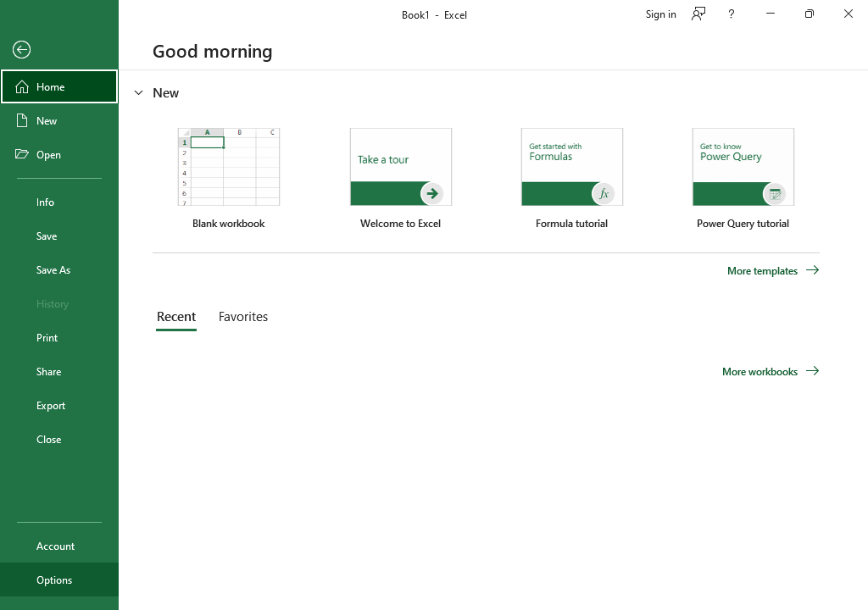Screen dimensions: 868x610
Task: Restore down the Excel window
Action: click(809, 14)
